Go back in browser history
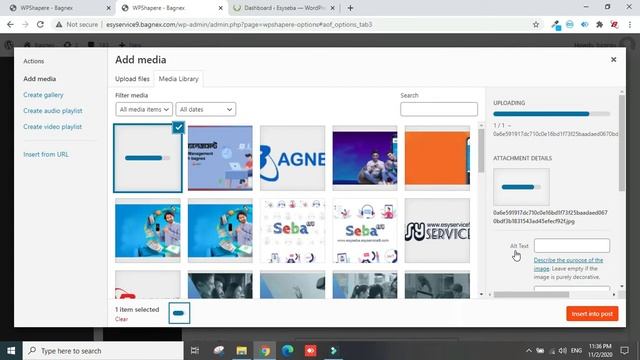Screen dimensions: 640x360 [10, 24]
